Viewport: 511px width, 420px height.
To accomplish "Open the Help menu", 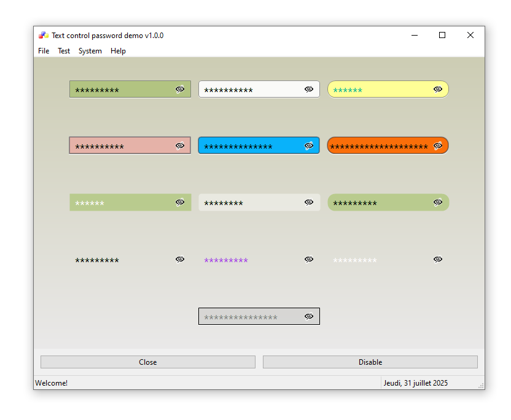I will click(118, 51).
